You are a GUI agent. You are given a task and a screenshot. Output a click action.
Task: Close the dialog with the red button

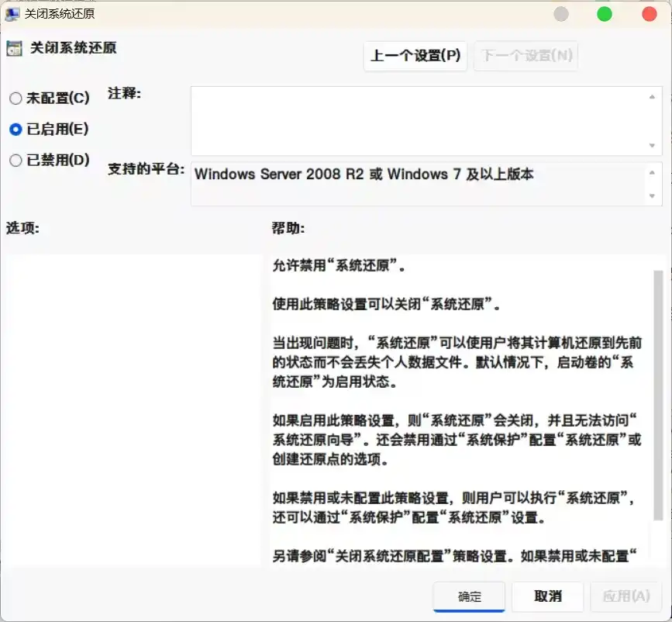coord(650,14)
